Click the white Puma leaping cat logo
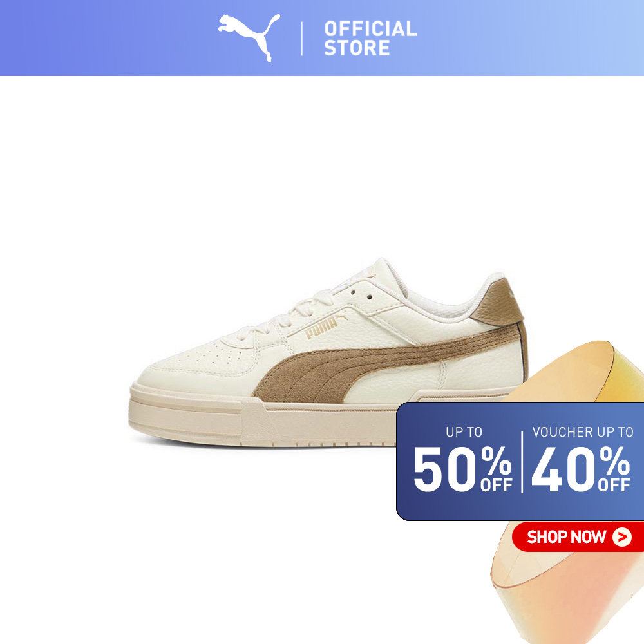This screenshot has width=644, height=644. click(249, 37)
